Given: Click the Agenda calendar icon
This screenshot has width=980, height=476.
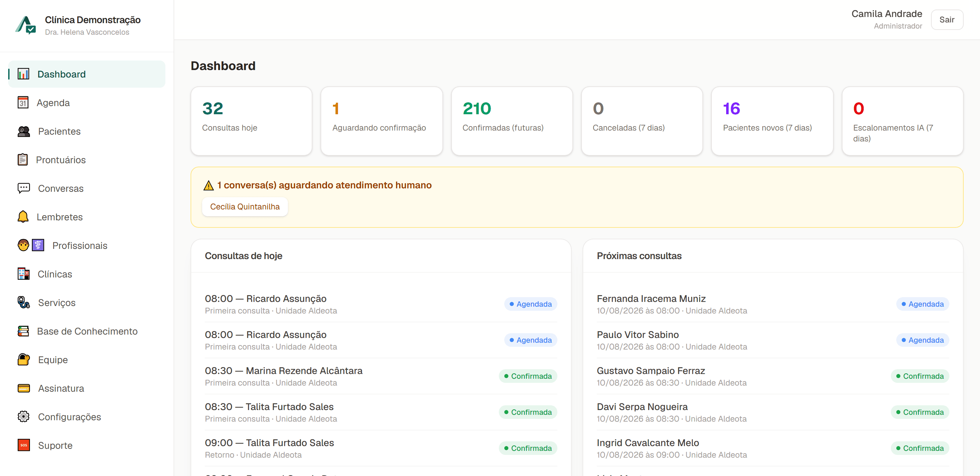Looking at the screenshot, I should click(23, 102).
